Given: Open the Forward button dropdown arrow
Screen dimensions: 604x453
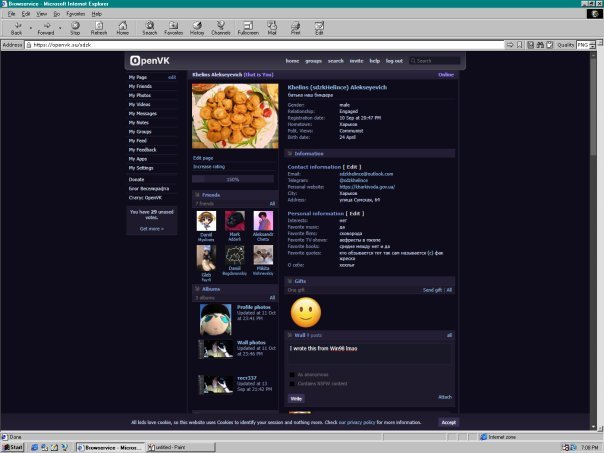Looking at the screenshot, I should click(60, 28).
